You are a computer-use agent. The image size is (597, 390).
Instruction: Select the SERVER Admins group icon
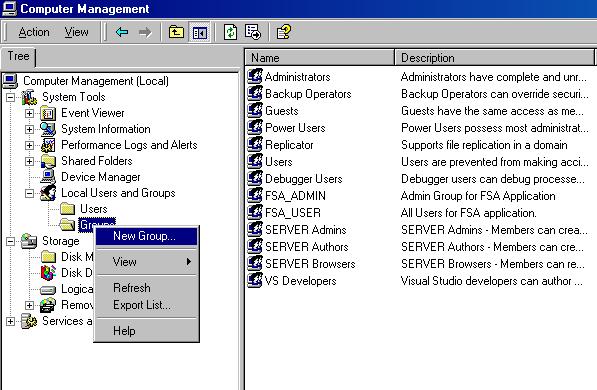(x=255, y=230)
